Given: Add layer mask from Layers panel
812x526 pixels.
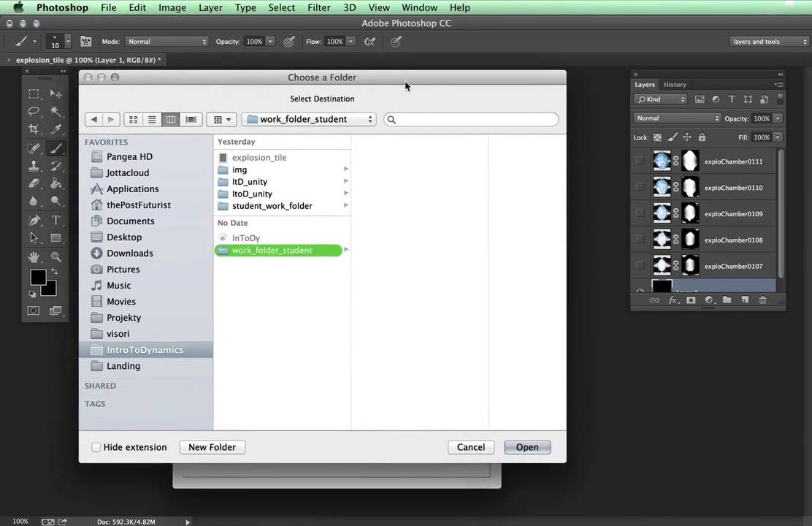Looking at the screenshot, I should tap(691, 300).
